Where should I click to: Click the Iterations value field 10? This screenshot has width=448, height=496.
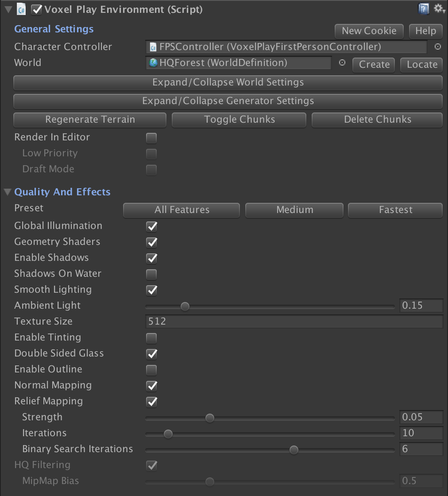point(421,433)
